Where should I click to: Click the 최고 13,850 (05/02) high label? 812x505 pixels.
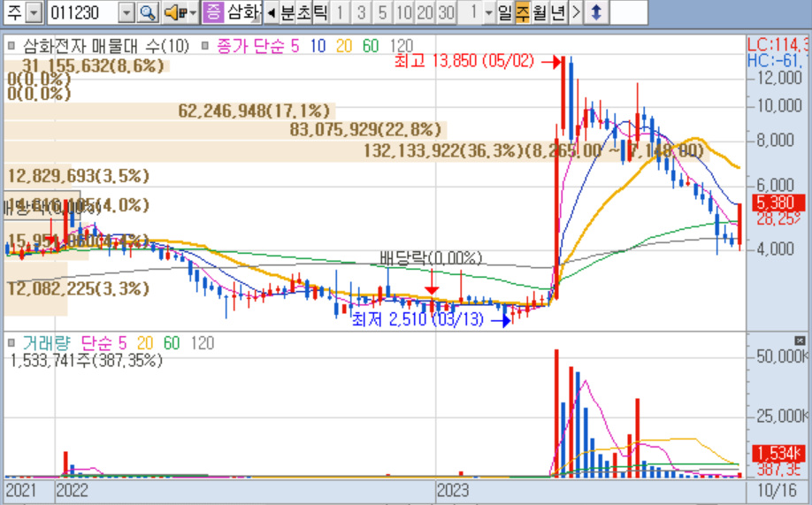pyautogui.click(x=464, y=61)
